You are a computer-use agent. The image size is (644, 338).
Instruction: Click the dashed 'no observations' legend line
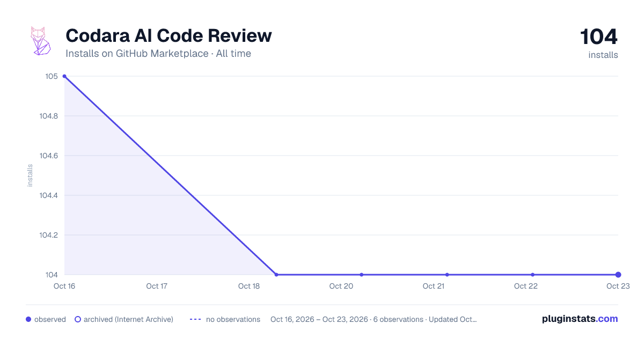(195, 319)
